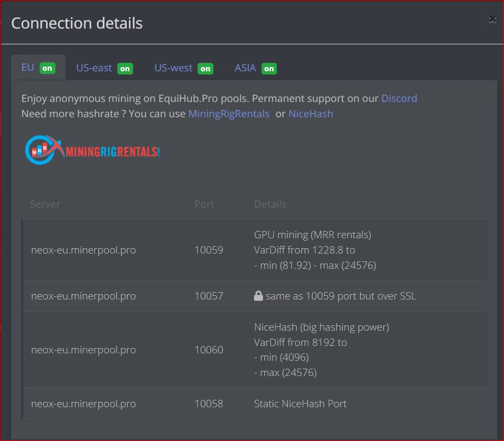Select the EU server tab

point(38,68)
